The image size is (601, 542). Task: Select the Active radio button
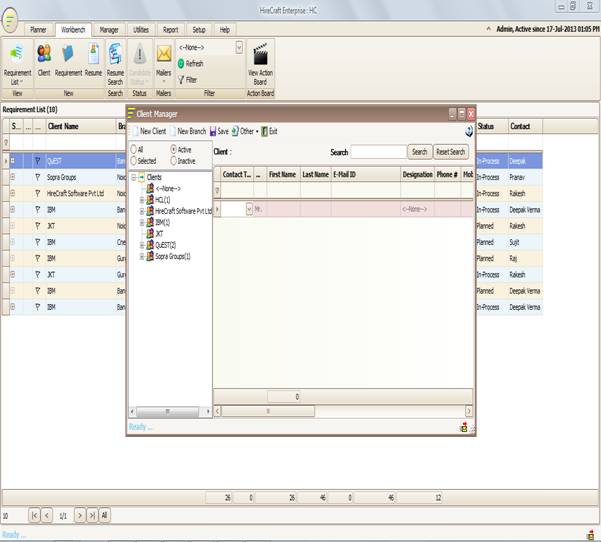pyautogui.click(x=173, y=149)
